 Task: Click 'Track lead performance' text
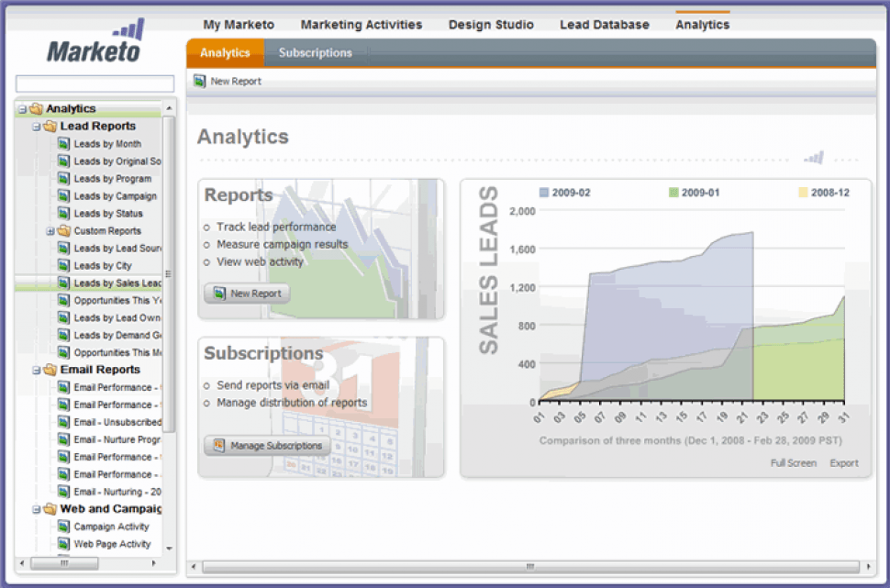point(276,227)
